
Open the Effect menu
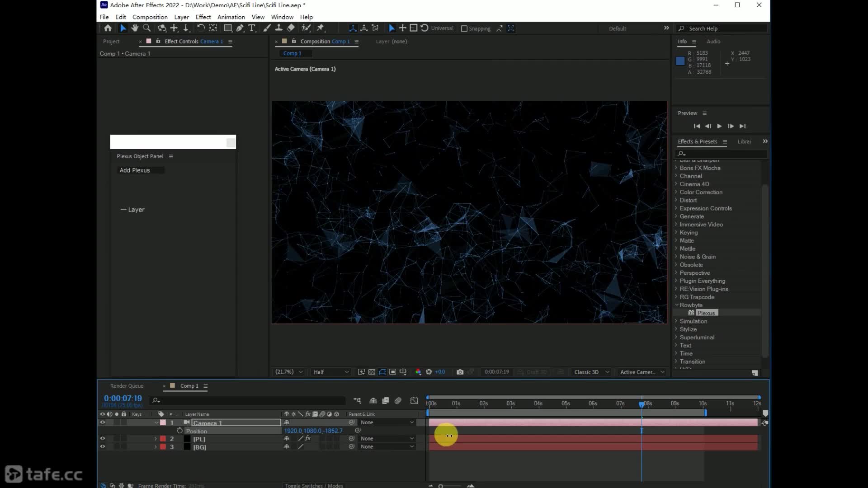tap(203, 17)
